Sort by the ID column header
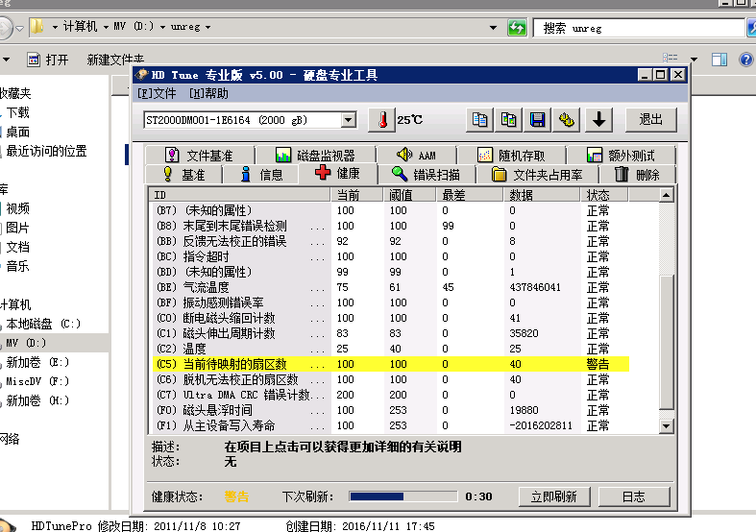 click(x=239, y=195)
